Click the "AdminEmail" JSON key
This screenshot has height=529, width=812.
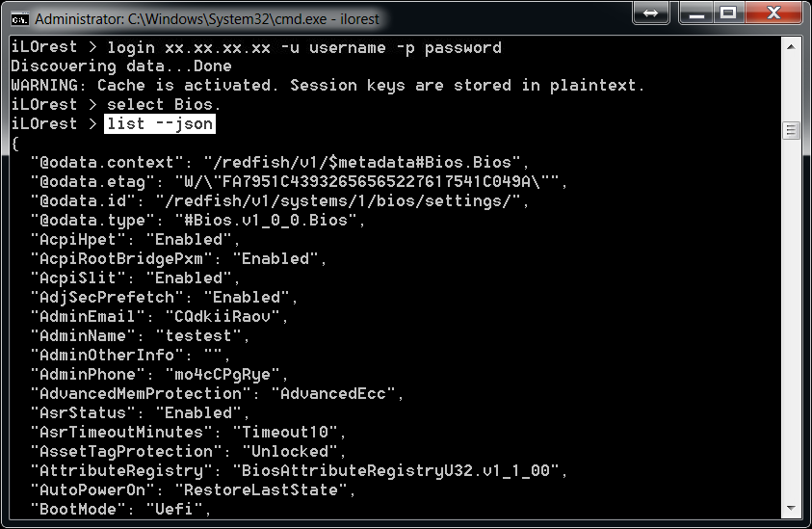(83, 317)
